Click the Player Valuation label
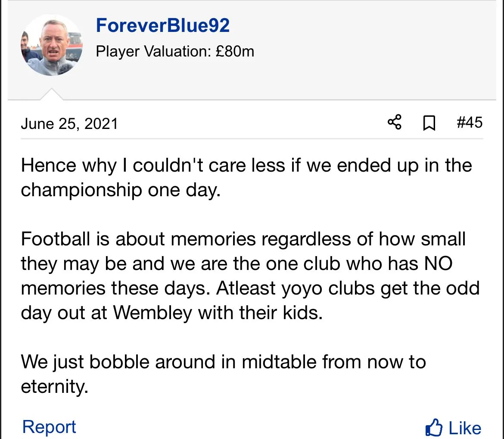The image size is (504, 439). click(x=153, y=52)
